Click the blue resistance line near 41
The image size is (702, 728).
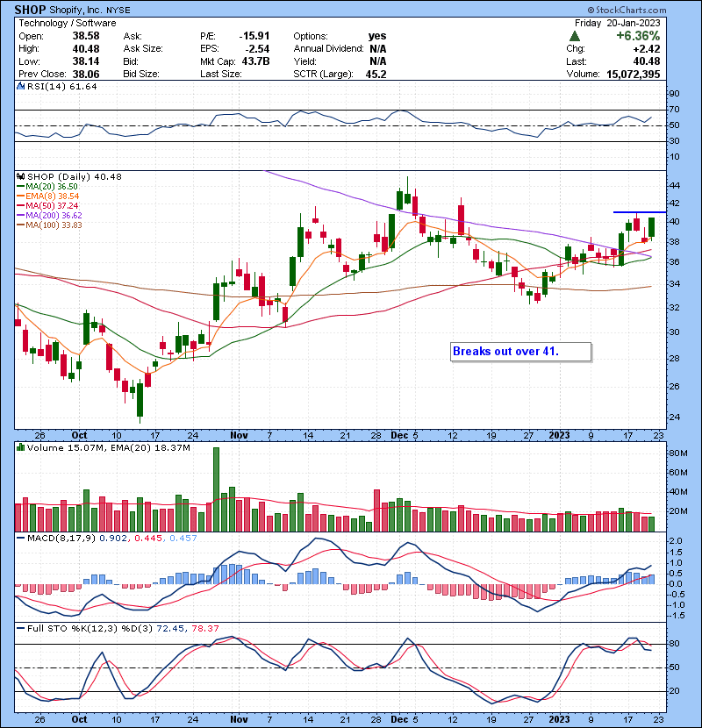(640, 212)
